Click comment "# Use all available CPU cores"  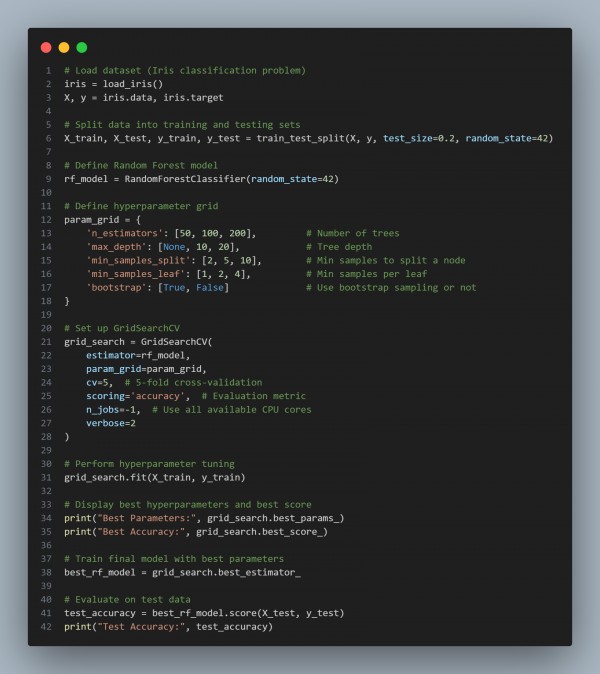click(x=232, y=410)
